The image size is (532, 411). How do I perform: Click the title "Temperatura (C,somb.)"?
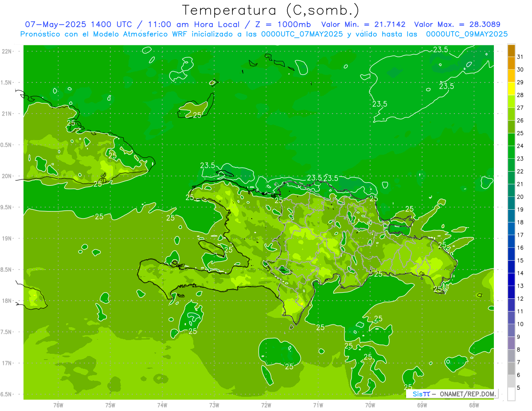(271, 10)
